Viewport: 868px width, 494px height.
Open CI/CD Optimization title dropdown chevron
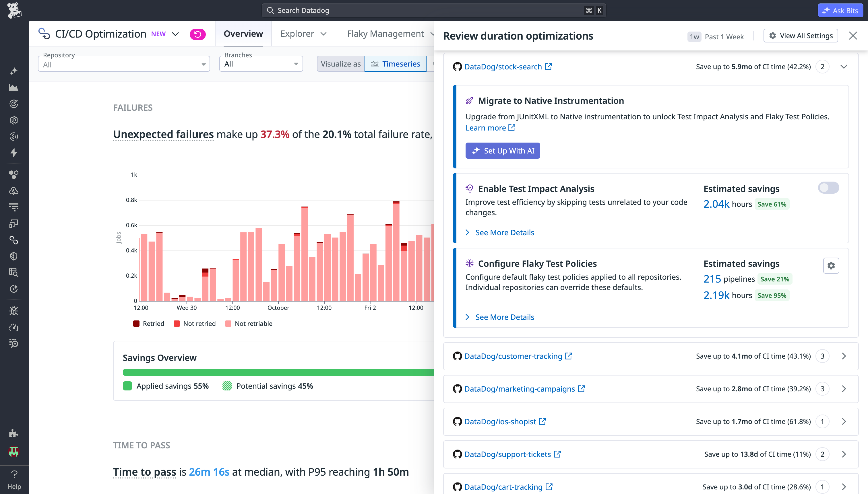pyautogui.click(x=175, y=34)
